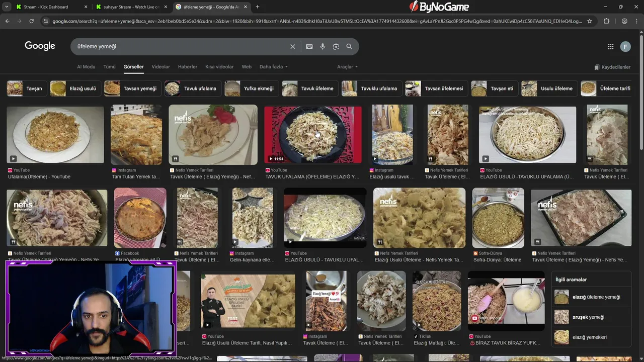Expand the Araçlar tools dropdown
644x362 pixels.
click(x=348, y=67)
